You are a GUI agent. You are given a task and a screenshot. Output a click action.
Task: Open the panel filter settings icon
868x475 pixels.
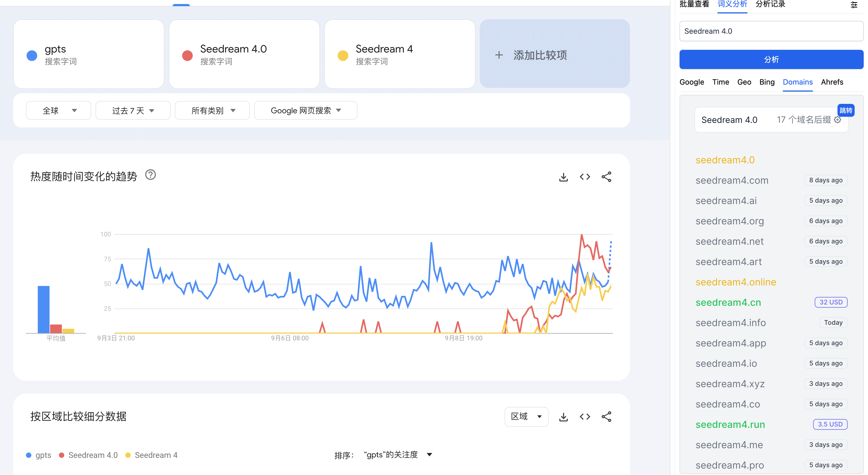point(854,5)
